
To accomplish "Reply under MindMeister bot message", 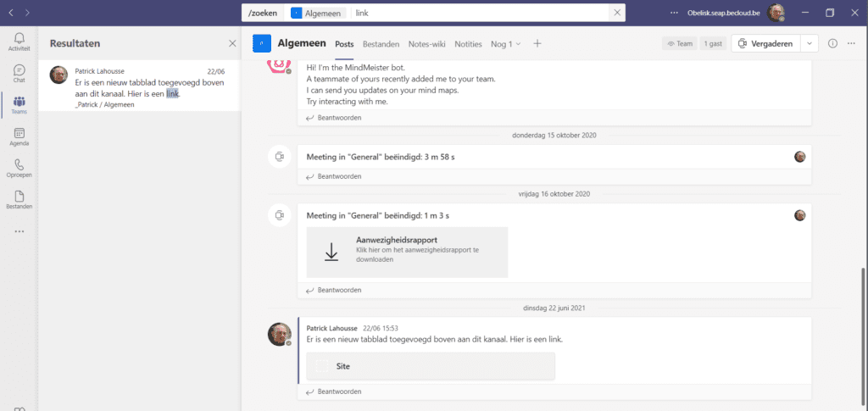I will [x=334, y=118].
